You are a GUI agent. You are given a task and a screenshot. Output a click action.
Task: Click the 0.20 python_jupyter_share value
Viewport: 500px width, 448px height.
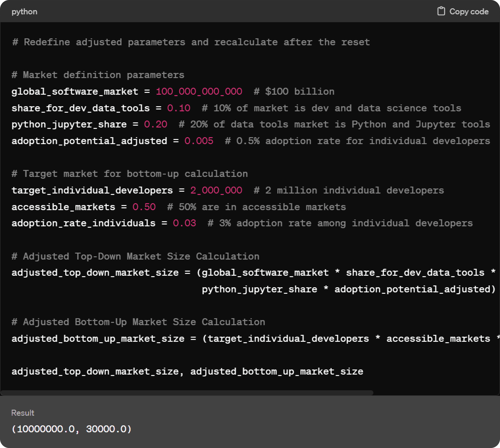pyautogui.click(x=155, y=124)
